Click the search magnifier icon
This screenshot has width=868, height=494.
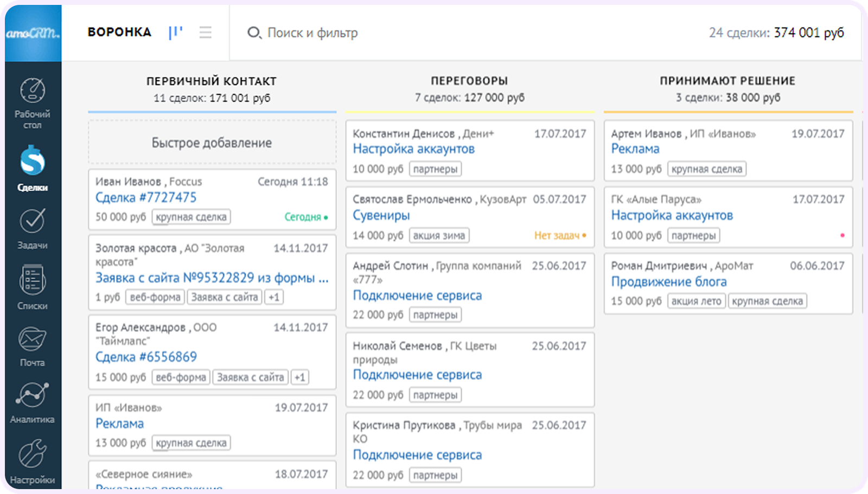pos(254,33)
